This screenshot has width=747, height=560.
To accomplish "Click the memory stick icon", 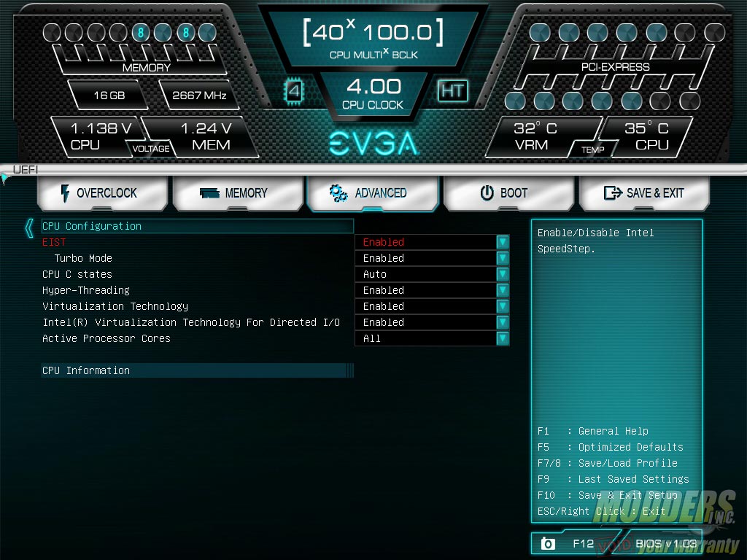I will click(x=209, y=192).
